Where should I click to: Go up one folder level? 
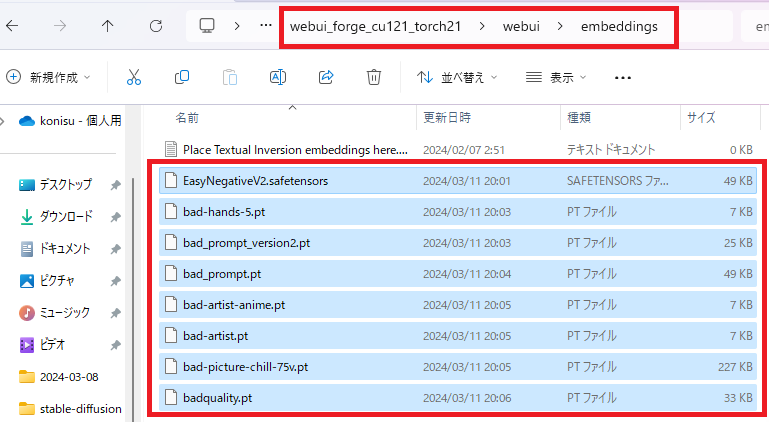[x=107, y=26]
